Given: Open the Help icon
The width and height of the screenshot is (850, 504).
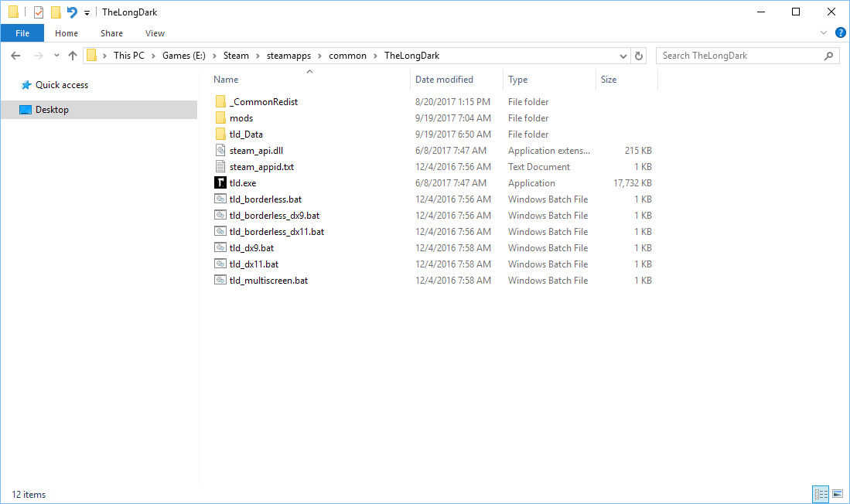Looking at the screenshot, I should click(x=840, y=32).
